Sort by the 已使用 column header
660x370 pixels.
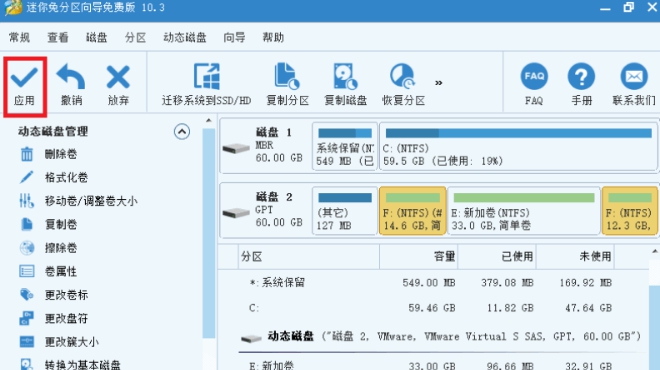pyautogui.click(x=497, y=256)
